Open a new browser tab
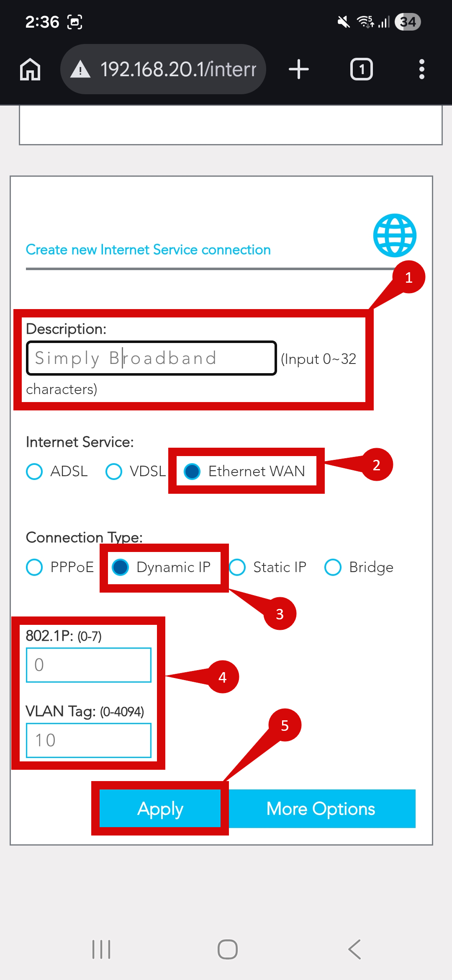452x980 pixels. (299, 69)
